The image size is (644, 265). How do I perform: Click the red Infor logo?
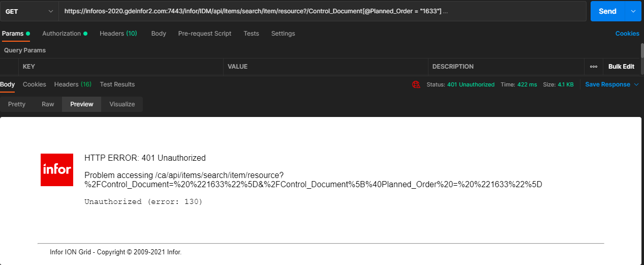[x=57, y=169]
